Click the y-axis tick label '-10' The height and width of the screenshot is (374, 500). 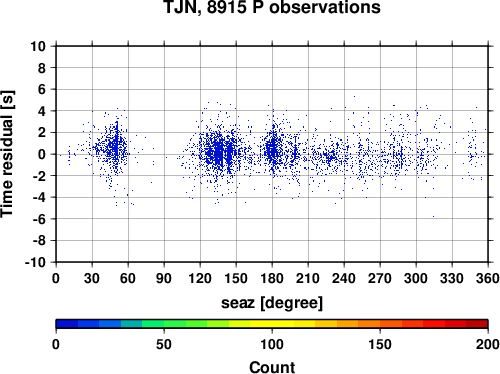(36, 263)
